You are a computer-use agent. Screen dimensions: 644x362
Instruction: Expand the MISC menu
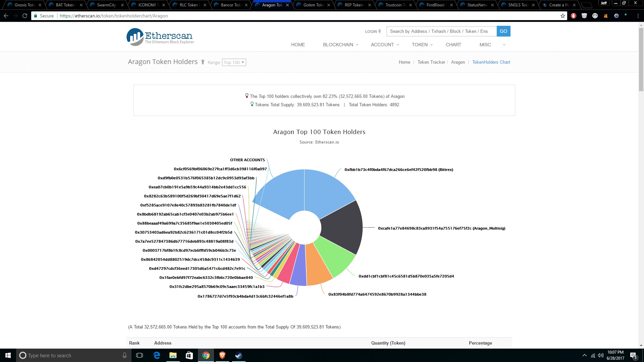tap(492, 45)
